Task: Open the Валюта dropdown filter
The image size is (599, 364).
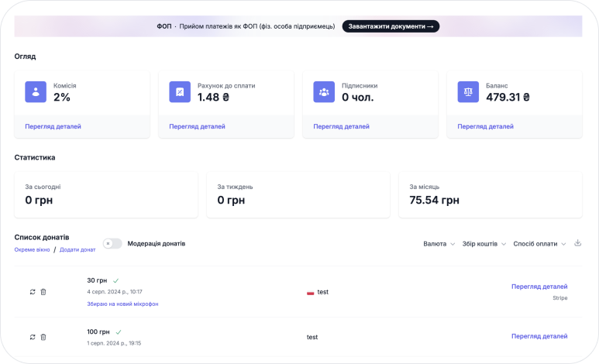Action: 439,244
